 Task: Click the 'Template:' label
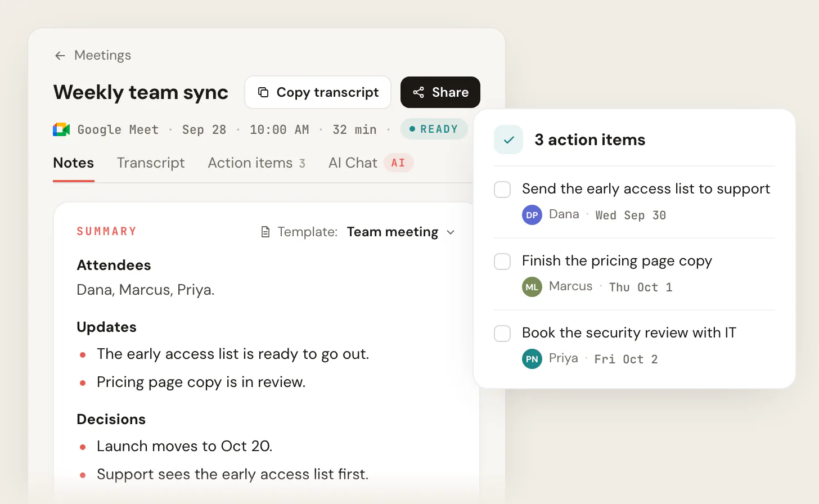click(308, 232)
